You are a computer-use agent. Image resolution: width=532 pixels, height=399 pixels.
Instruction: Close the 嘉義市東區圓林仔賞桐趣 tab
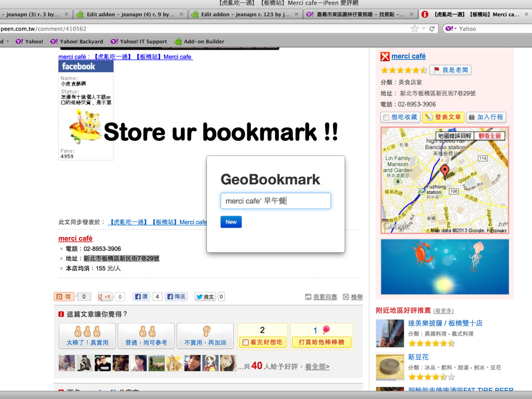click(411, 14)
